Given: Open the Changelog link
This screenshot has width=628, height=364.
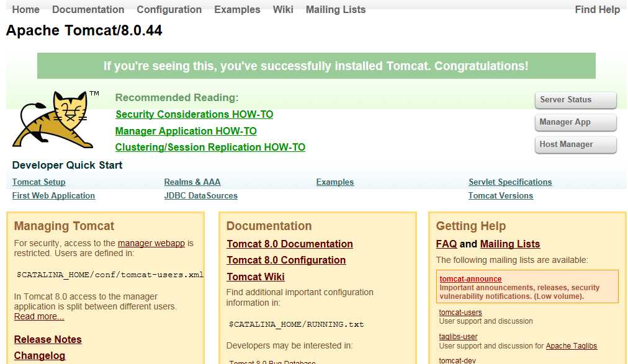Looking at the screenshot, I should tap(40, 355).
